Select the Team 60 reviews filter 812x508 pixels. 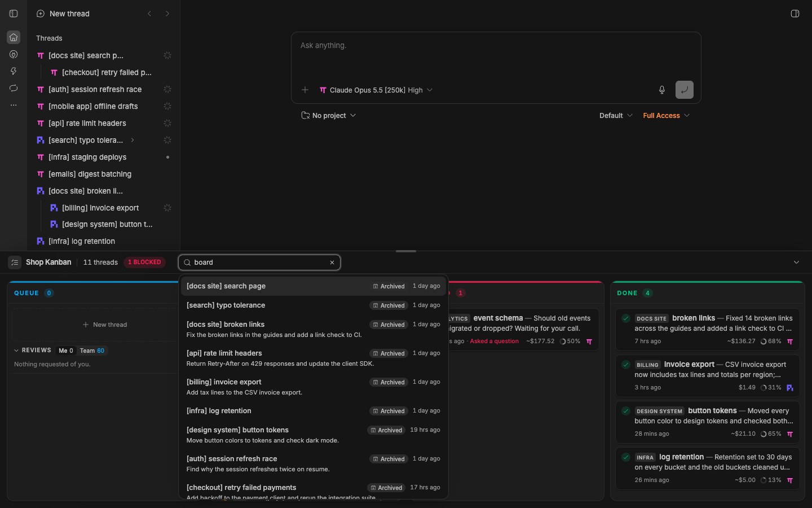coord(92,351)
